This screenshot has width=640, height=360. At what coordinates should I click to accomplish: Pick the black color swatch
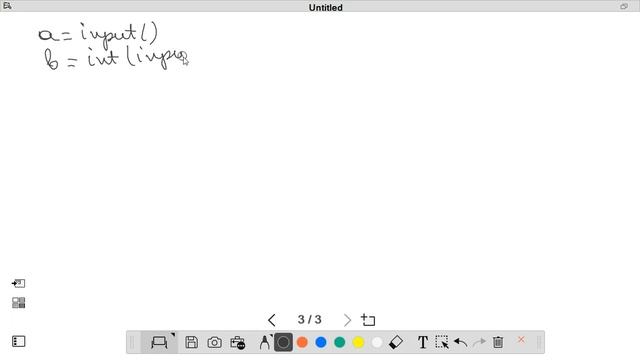click(x=283, y=342)
